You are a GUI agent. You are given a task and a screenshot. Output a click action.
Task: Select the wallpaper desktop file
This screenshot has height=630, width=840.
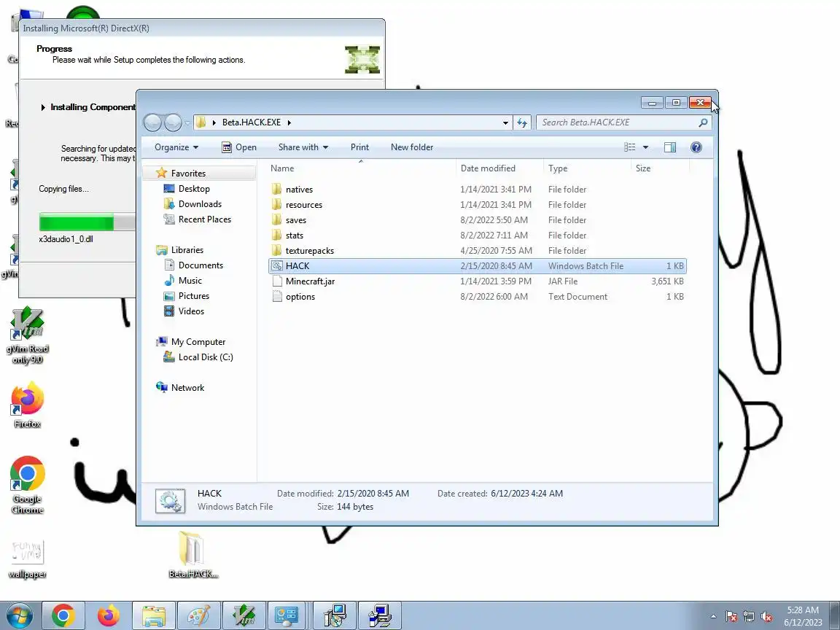tap(27, 559)
